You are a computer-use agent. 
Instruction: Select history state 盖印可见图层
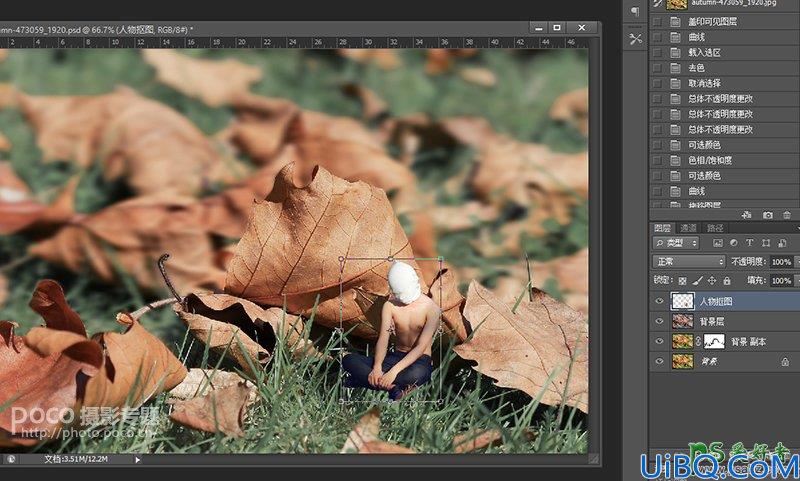pyautogui.click(x=712, y=22)
